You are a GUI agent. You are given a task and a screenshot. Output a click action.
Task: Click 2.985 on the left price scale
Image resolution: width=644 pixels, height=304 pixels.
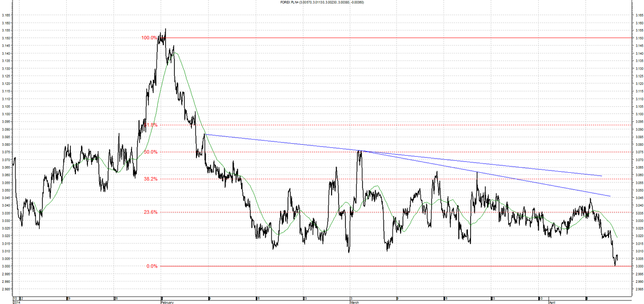pyautogui.click(x=6, y=289)
